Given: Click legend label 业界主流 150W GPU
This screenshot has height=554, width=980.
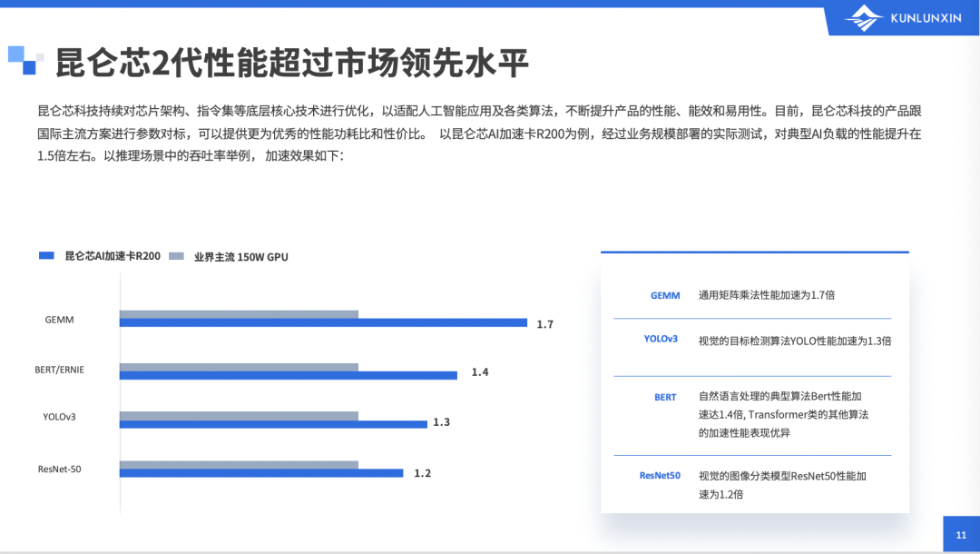Looking at the screenshot, I should [x=240, y=257].
